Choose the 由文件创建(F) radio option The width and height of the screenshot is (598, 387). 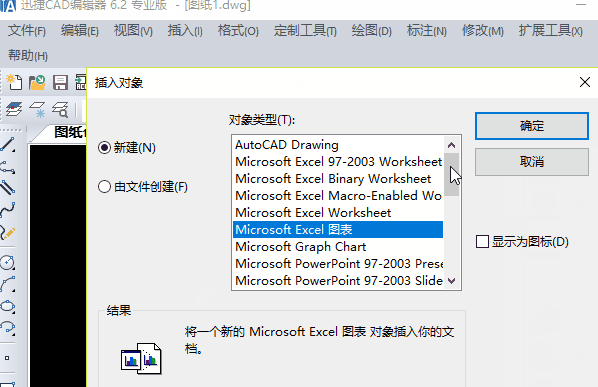(x=143, y=187)
